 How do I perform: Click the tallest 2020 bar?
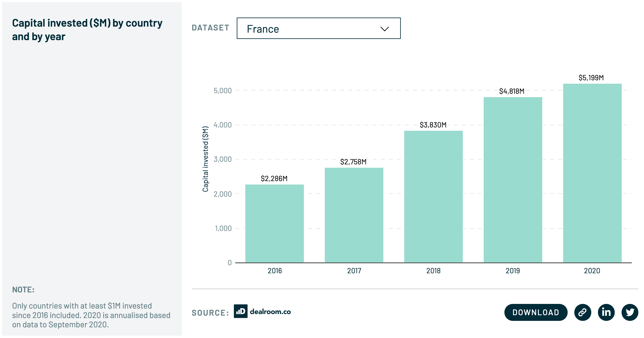pyautogui.click(x=592, y=173)
